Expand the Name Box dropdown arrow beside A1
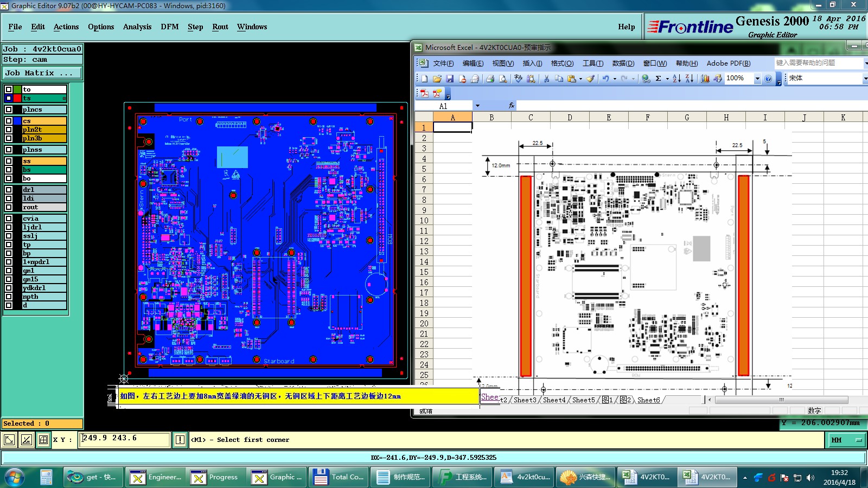Image resolution: width=868 pixels, height=488 pixels. click(477, 106)
